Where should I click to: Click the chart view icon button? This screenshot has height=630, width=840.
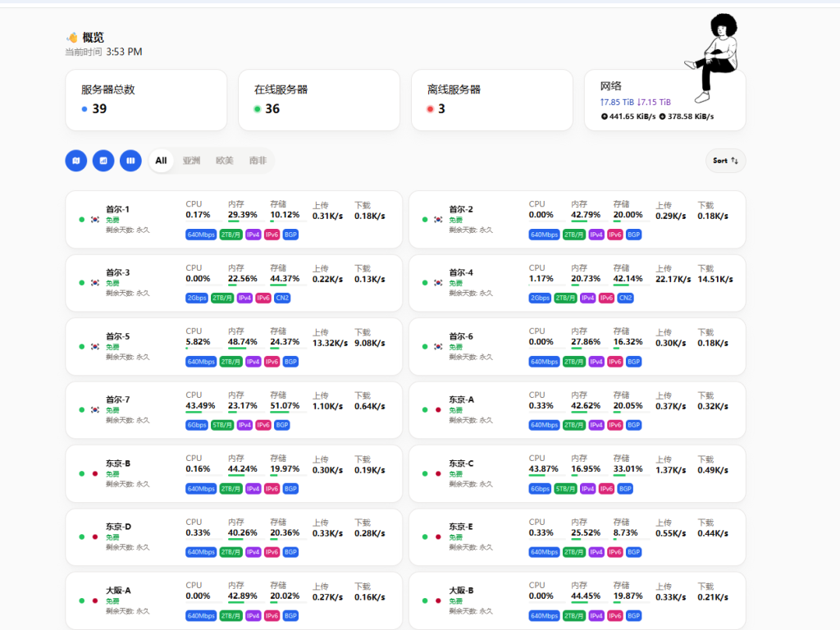click(x=103, y=161)
